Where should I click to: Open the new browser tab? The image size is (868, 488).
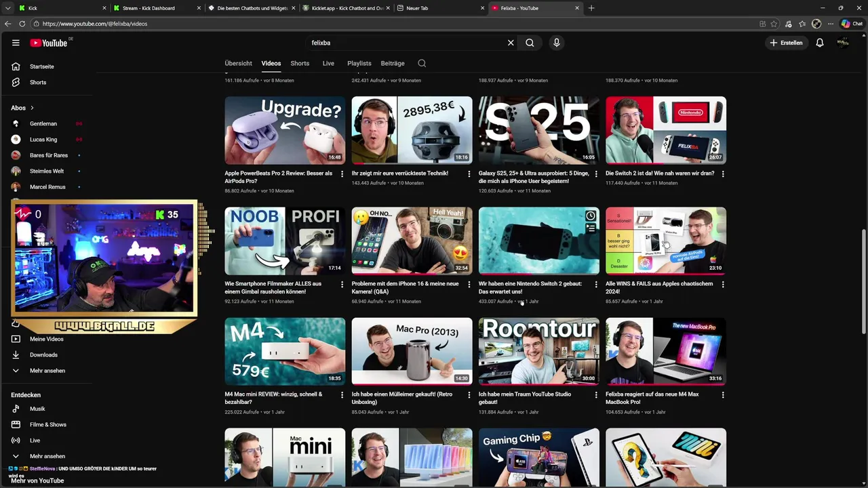click(591, 8)
